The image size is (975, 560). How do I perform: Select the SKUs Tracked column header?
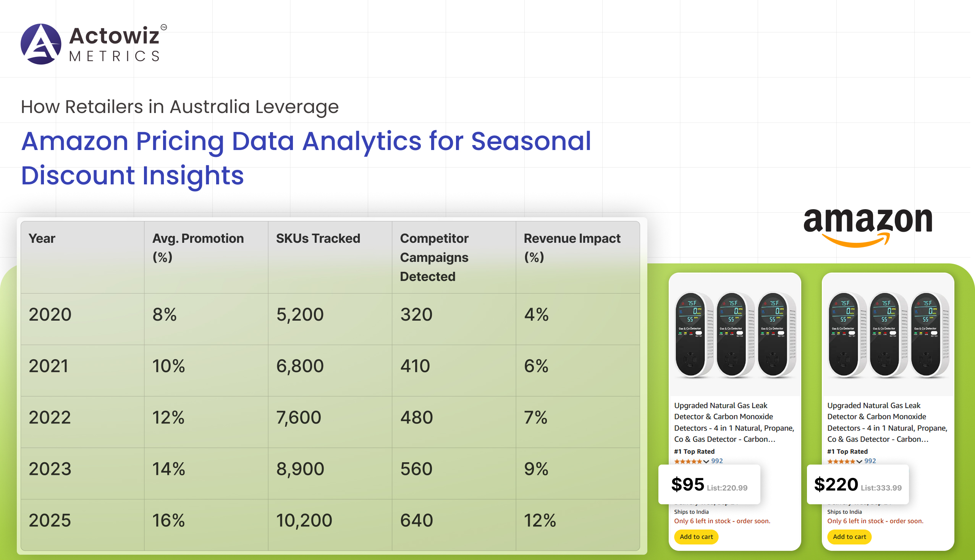tap(318, 239)
